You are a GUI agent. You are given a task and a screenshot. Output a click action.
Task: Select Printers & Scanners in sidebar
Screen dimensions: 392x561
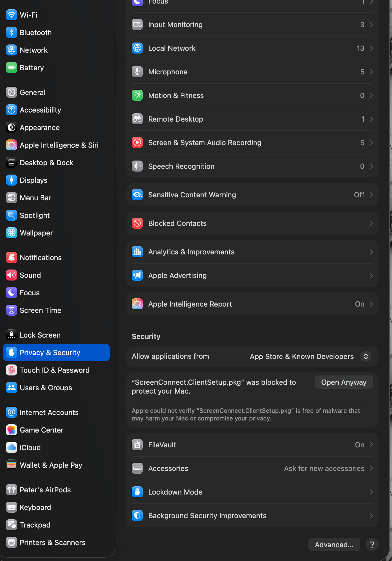pyautogui.click(x=56, y=543)
